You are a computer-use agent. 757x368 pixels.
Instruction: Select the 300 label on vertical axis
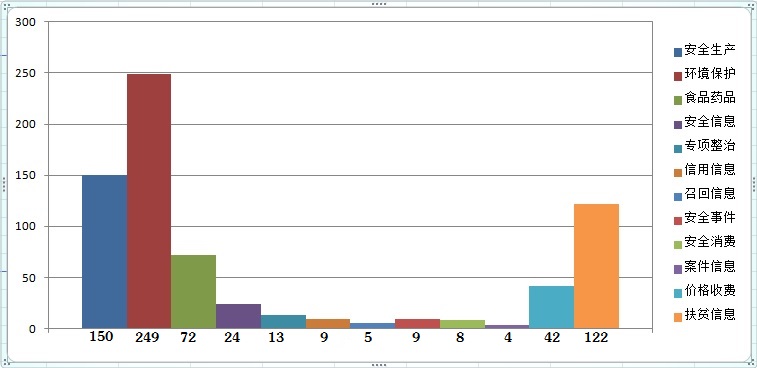coord(25,22)
